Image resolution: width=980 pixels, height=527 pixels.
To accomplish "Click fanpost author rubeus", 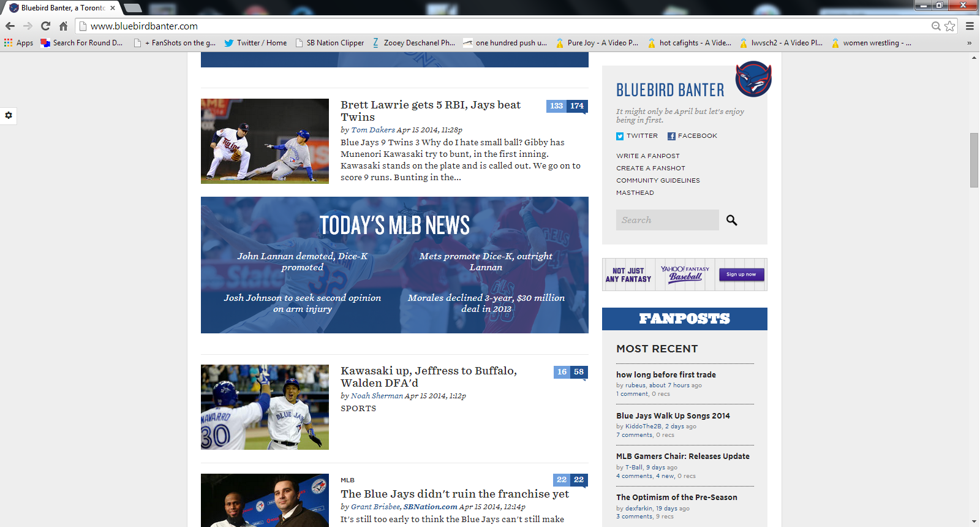I will (x=635, y=385).
